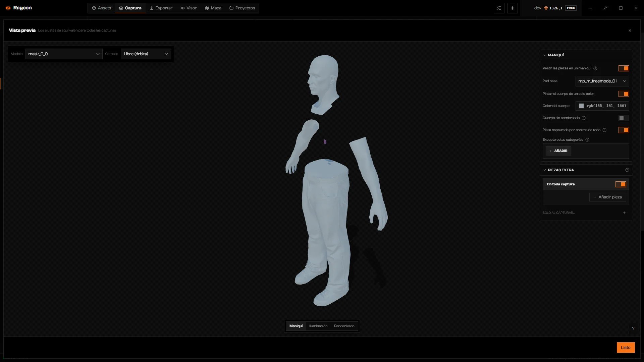Switch to the Visor tab
This screenshot has height=362, width=644.
coord(189,8)
